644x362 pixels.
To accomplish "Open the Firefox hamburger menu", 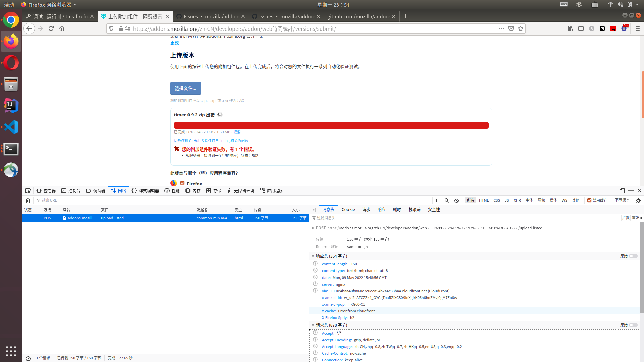I will coord(638,28).
